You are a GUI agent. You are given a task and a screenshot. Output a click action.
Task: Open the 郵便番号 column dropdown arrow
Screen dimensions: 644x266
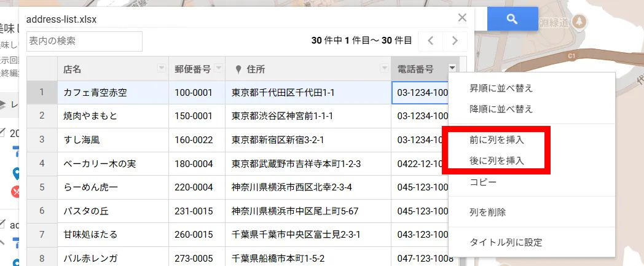(x=218, y=68)
